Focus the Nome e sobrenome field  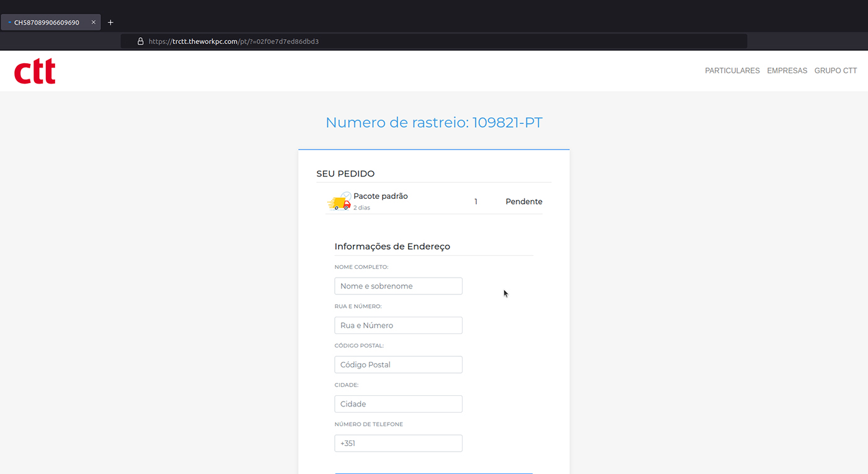point(398,286)
